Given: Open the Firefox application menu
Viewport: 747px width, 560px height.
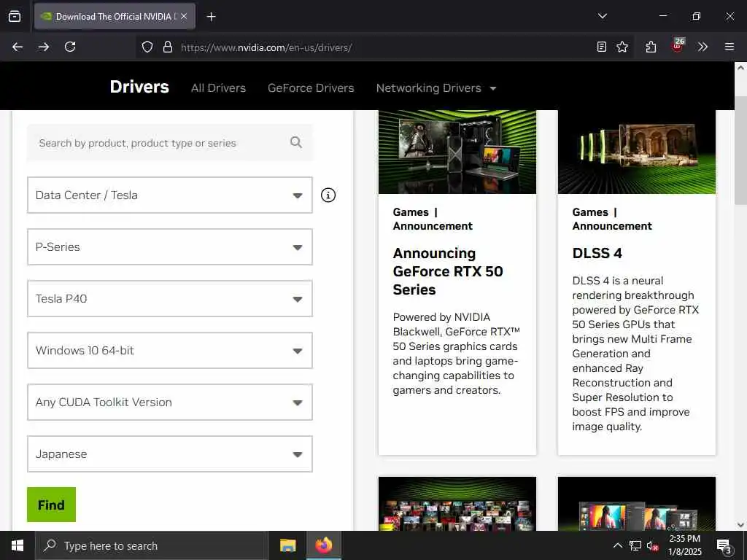Looking at the screenshot, I should (x=729, y=47).
